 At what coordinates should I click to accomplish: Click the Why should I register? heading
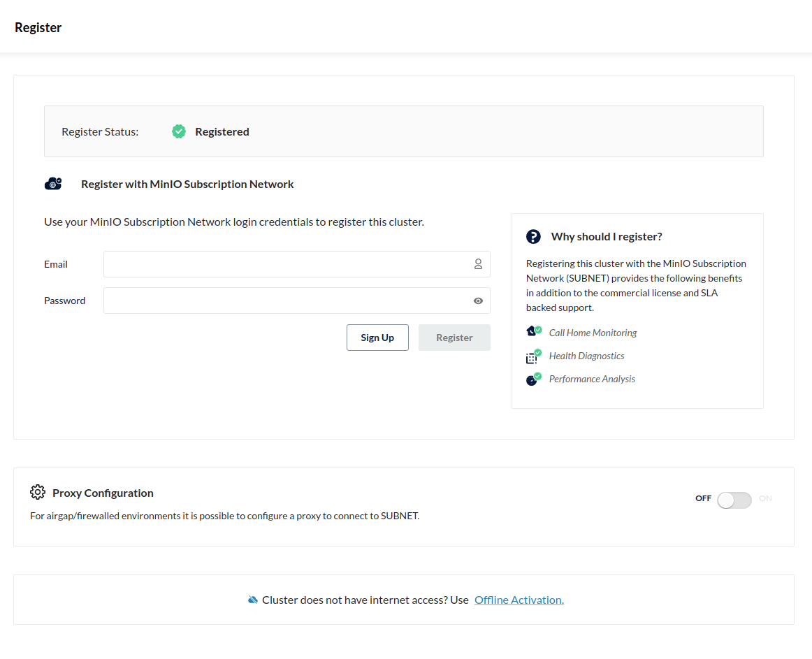coord(607,237)
